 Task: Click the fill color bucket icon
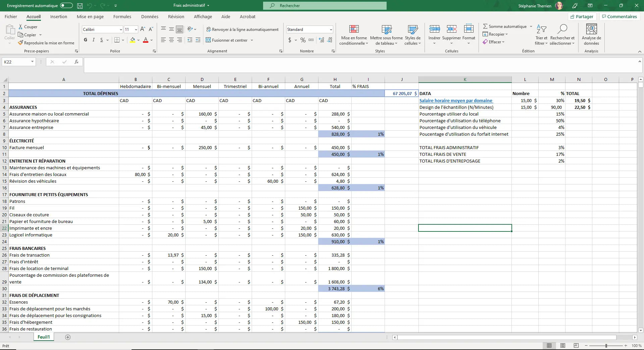click(133, 40)
